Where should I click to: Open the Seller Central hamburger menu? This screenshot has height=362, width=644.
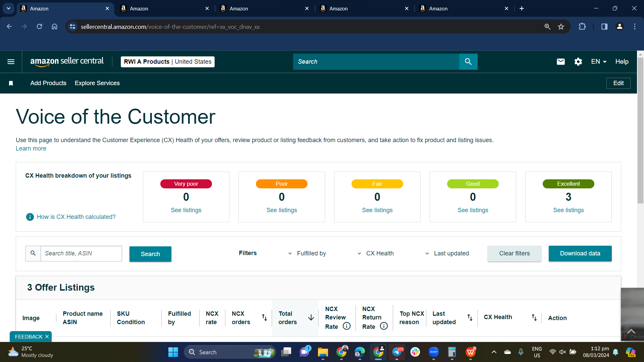point(11,62)
